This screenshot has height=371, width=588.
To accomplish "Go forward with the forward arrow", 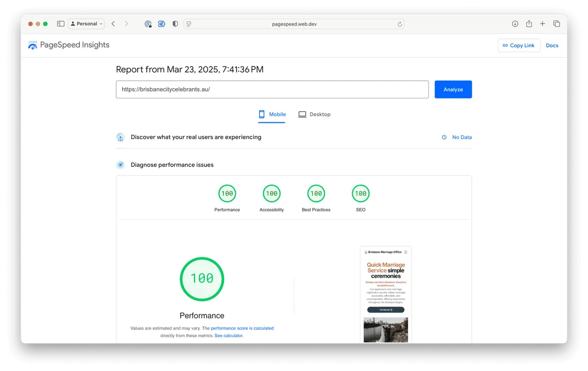I will (126, 23).
